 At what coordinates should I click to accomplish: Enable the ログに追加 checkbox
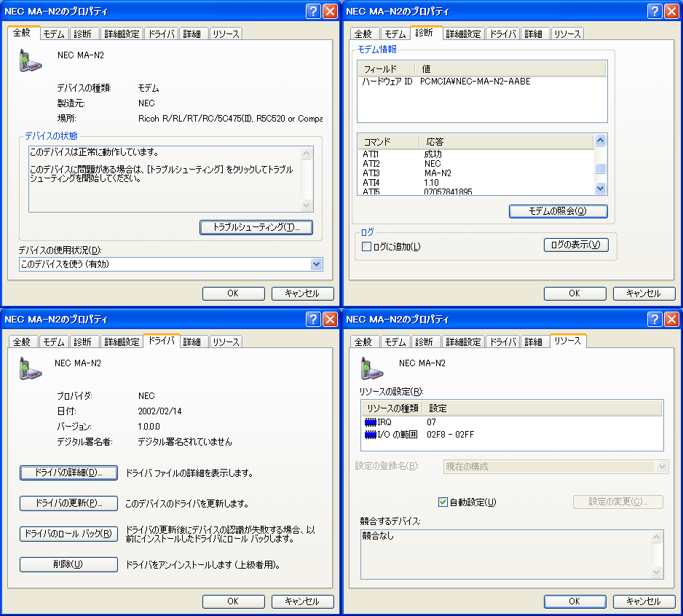tap(367, 247)
